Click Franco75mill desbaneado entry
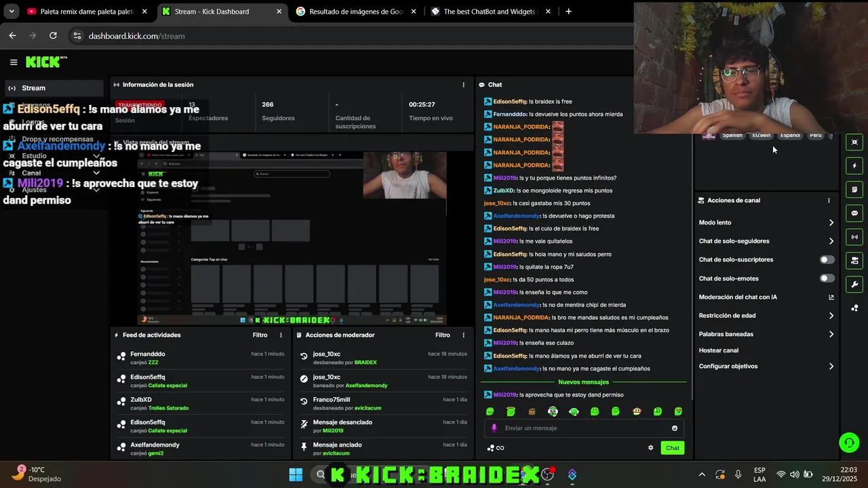 tap(384, 403)
